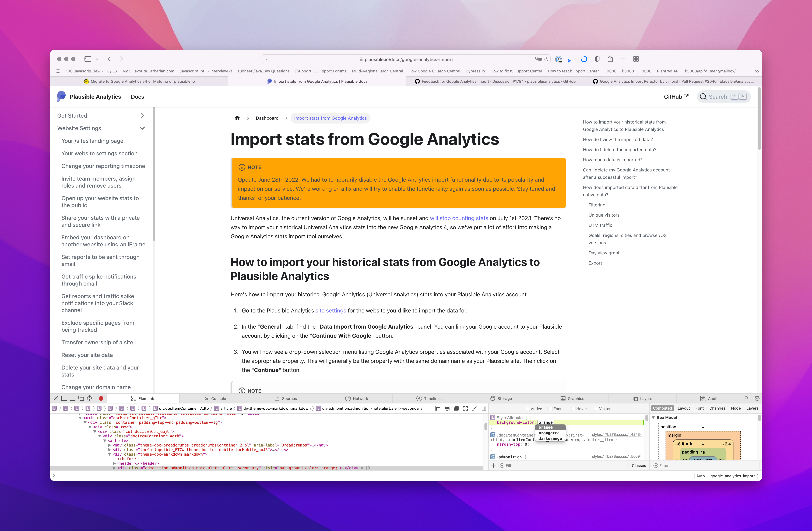The height and width of the screenshot is (531, 812).
Task: Collapse the Box Model disclosure triangle
Action: (653, 418)
